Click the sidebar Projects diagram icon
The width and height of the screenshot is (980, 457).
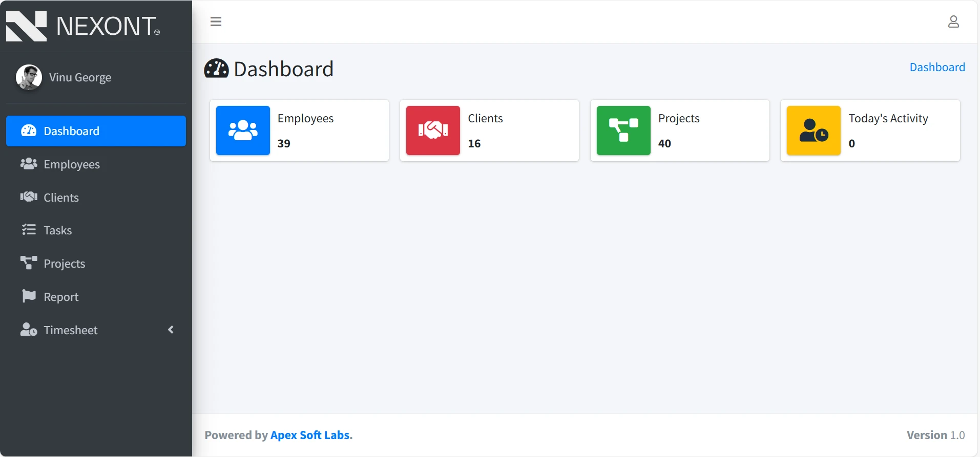[29, 263]
